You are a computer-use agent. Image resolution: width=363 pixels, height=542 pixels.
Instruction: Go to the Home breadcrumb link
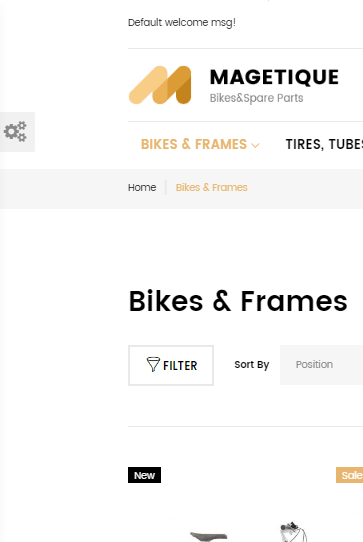(x=142, y=187)
